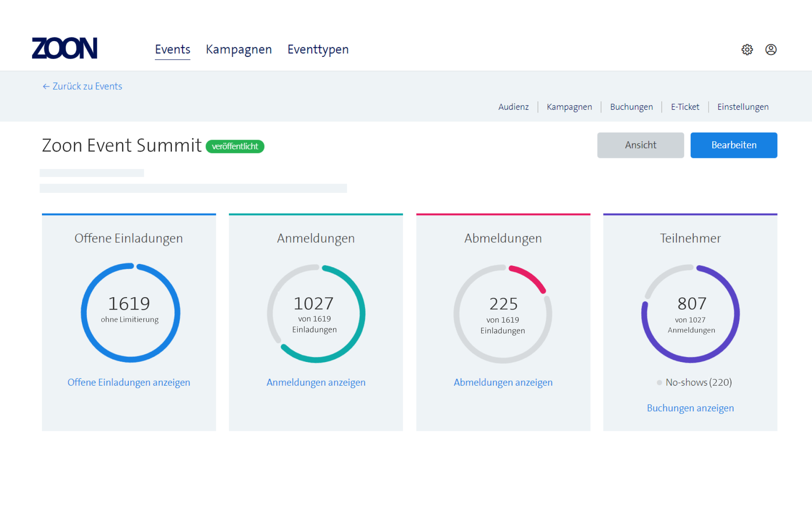
Task: Open the Events main navigation tab
Action: pyautogui.click(x=172, y=49)
